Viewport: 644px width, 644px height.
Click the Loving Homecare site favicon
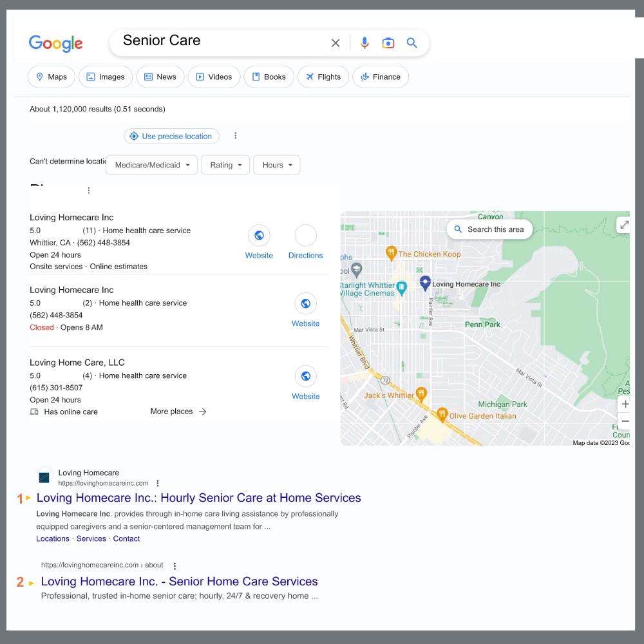44,477
